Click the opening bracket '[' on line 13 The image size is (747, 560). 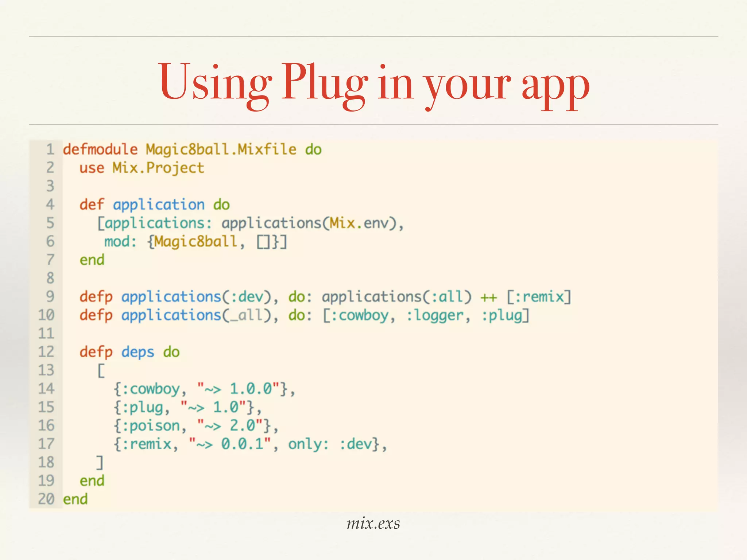[101, 371]
